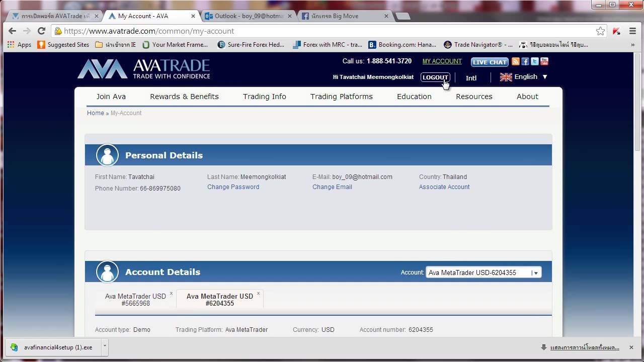Open the Trading Platforms menu
The height and width of the screenshot is (362, 644).
[341, 97]
